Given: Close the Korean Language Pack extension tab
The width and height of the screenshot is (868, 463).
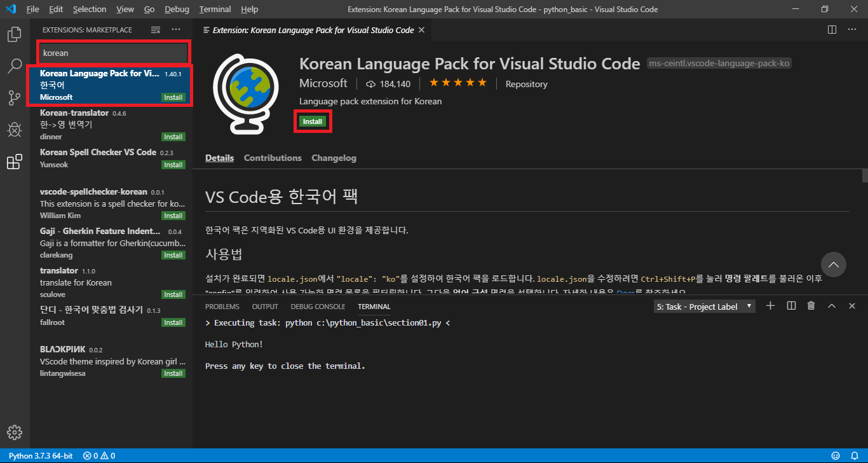Looking at the screenshot, I should 421,30.
